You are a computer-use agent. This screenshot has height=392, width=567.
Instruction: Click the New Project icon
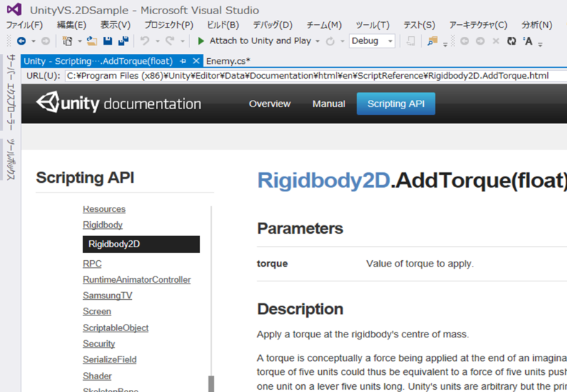pos(67,41)
